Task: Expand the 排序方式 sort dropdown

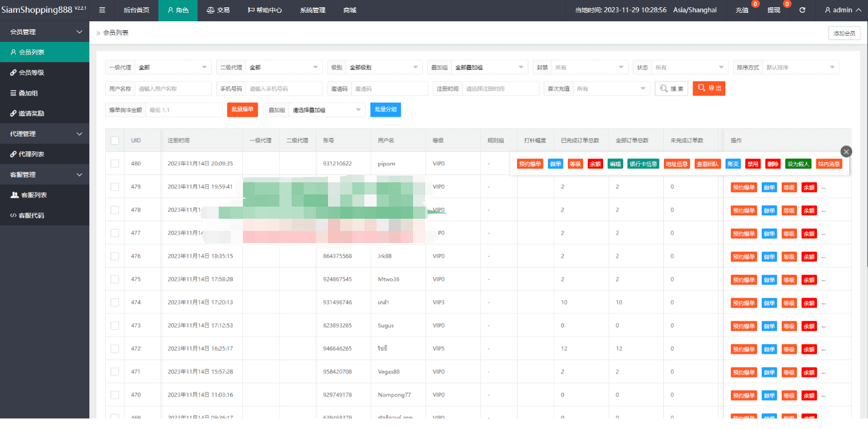Action: [x=800, y=67]
